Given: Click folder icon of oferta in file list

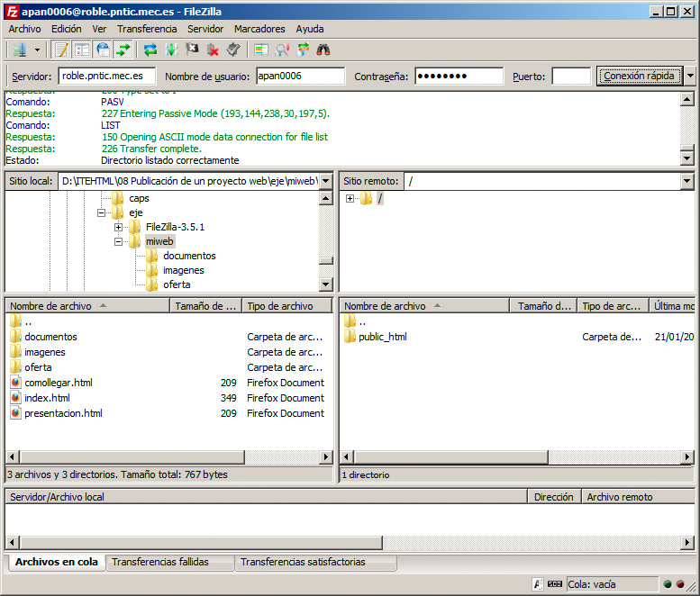Looking at the screenshot, I should [x=15, y=366].
